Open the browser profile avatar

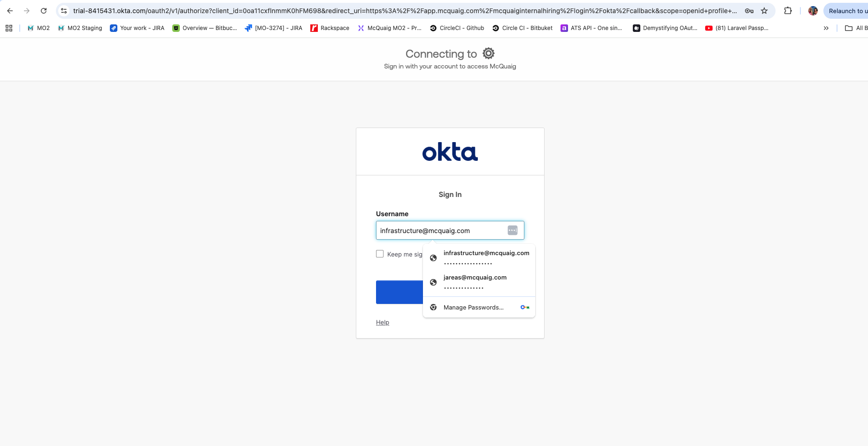pyautogui.click(x=813, y=10)
